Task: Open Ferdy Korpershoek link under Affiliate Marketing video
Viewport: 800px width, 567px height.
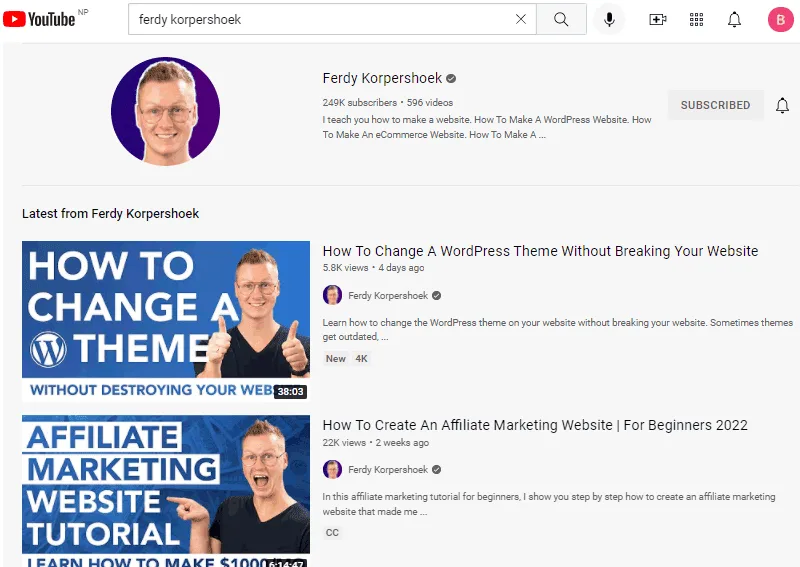Action: tap(388, 470)
